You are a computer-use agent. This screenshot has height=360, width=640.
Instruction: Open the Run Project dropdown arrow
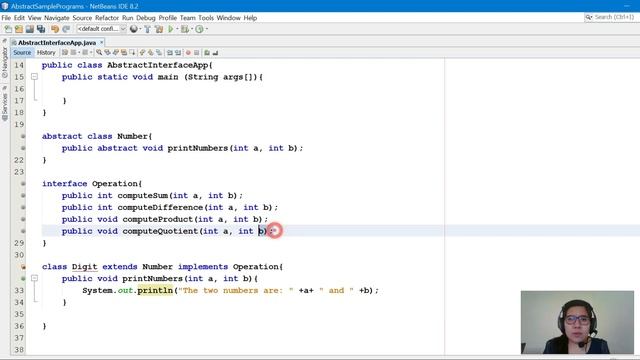point(177,29)
